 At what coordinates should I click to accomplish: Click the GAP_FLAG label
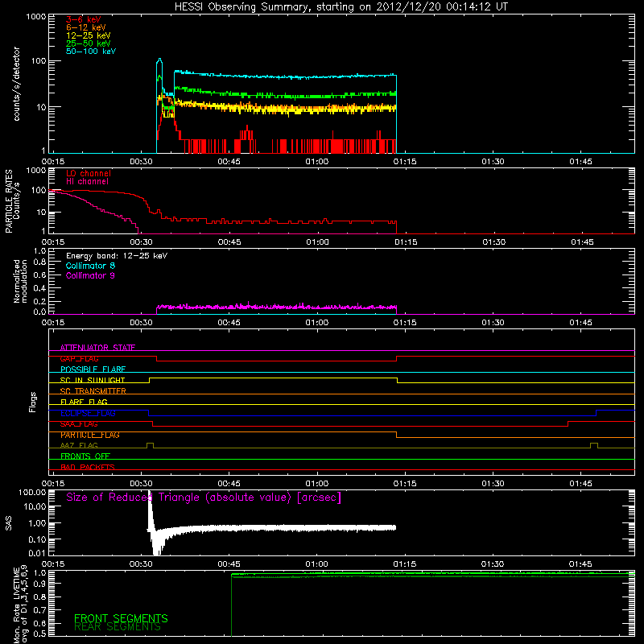click(x=79, y=358)
